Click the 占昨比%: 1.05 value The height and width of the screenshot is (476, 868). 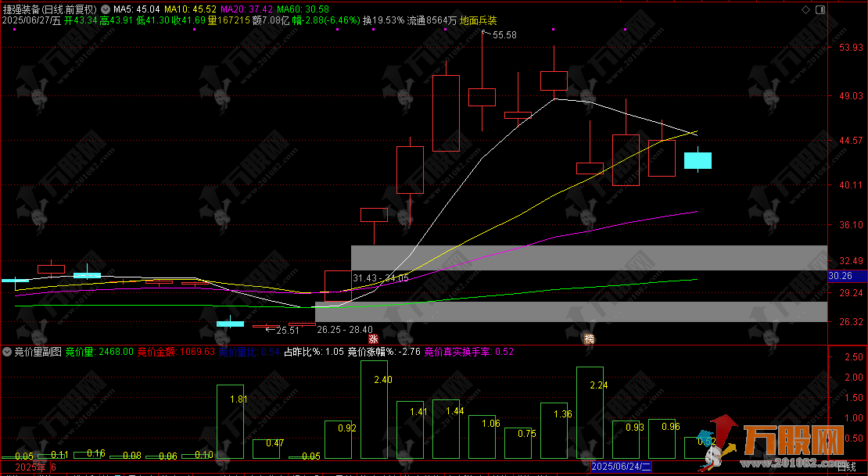tap(314, 352)
